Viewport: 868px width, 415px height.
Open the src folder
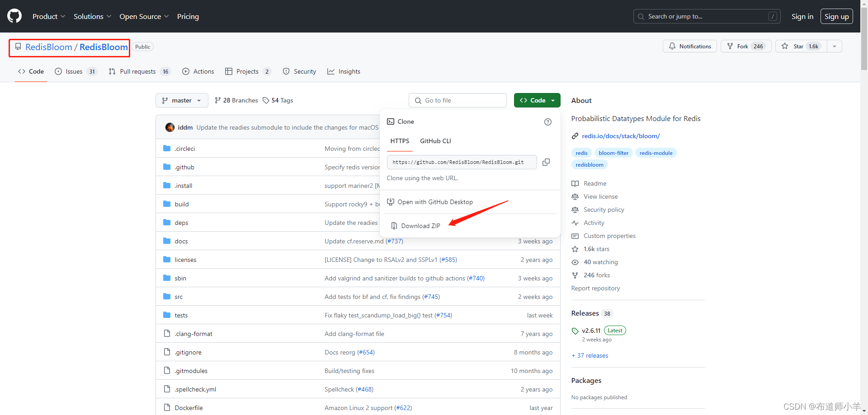pos(179,297)
